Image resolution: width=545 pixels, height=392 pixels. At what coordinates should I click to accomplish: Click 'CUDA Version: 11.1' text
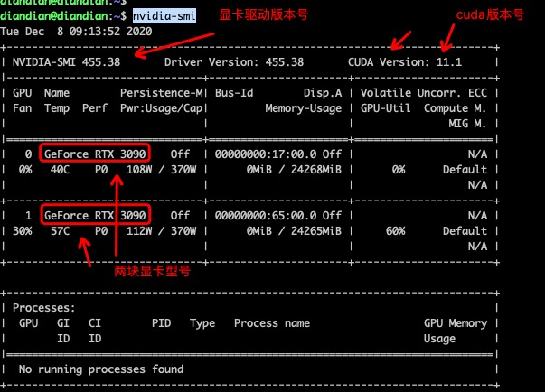tap(405, 62)
